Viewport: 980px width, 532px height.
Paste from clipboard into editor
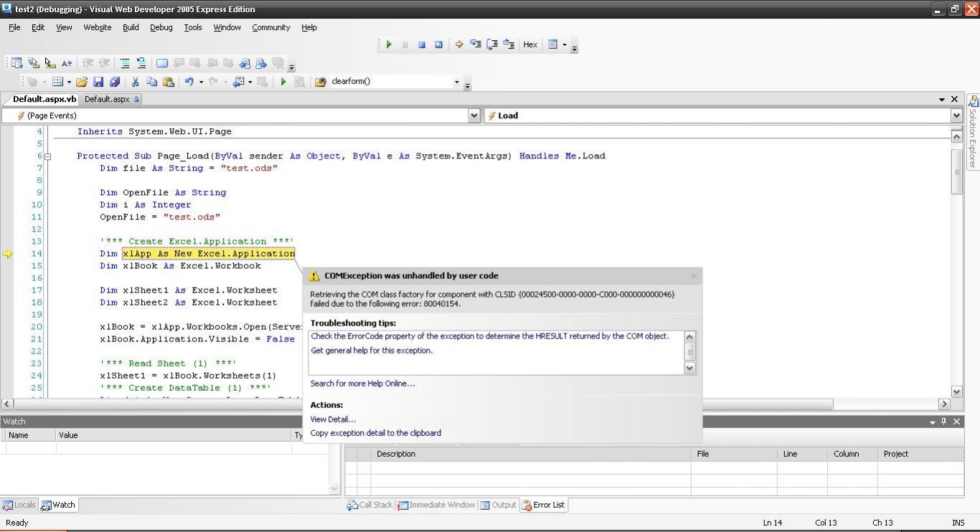(168, 82)
